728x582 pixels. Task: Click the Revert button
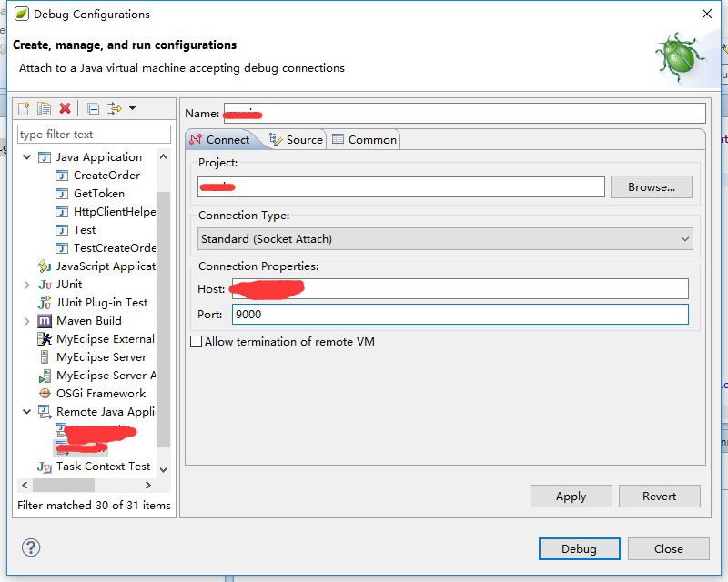point(659,497)
